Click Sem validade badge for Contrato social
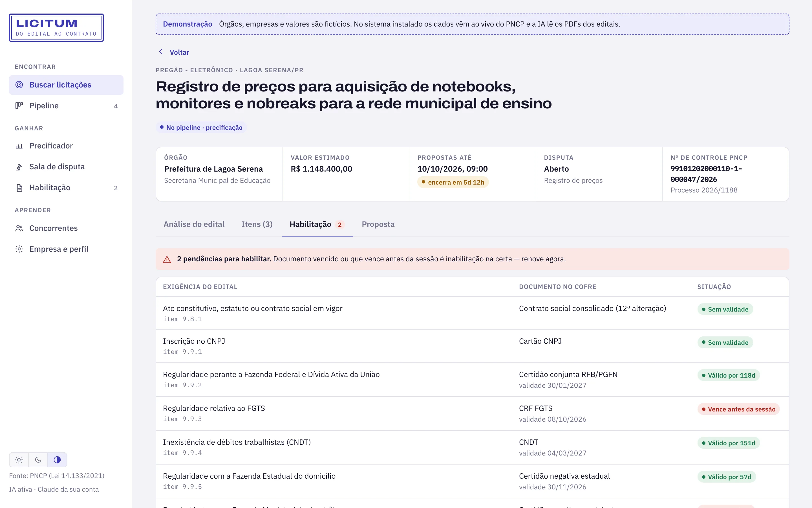The width and height of the screenshot is (812, 508). [x=725, y=309]
